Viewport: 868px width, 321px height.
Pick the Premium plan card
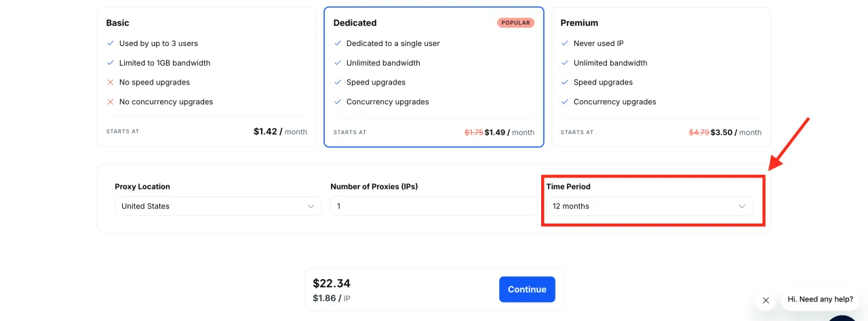(x=660, y=76)
